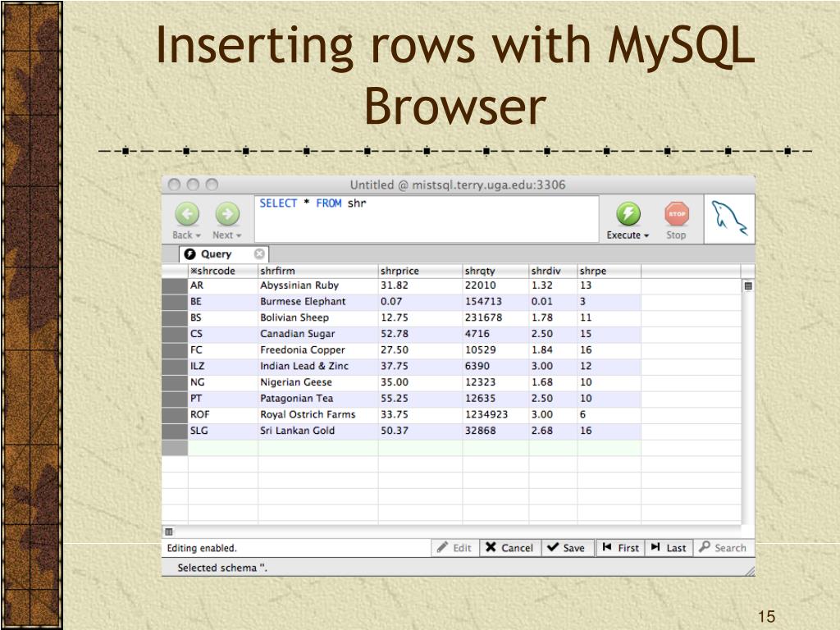Click the quantity cell '231678'
The image size is (840, 630).
[496, 318]
